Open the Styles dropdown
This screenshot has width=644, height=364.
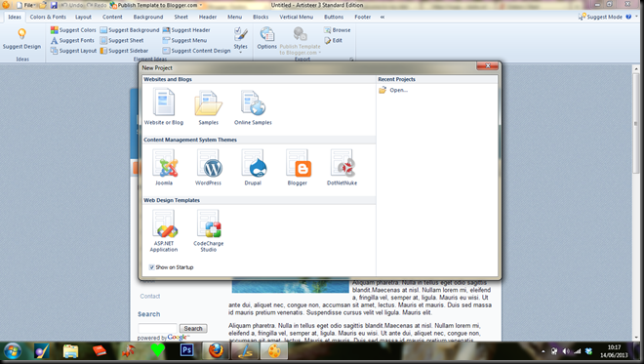pyautogui.click(x=241, y=40)
